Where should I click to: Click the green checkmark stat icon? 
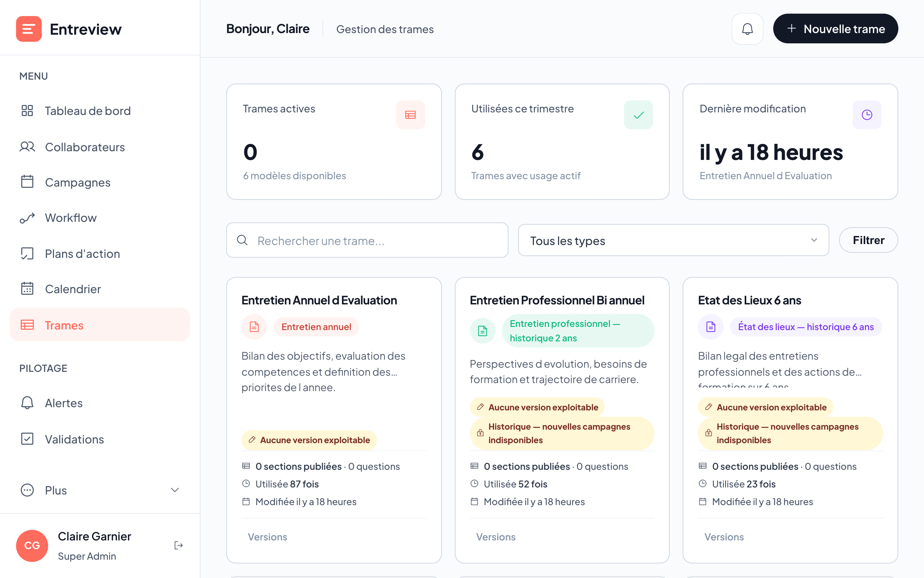[x=638, y=115]
